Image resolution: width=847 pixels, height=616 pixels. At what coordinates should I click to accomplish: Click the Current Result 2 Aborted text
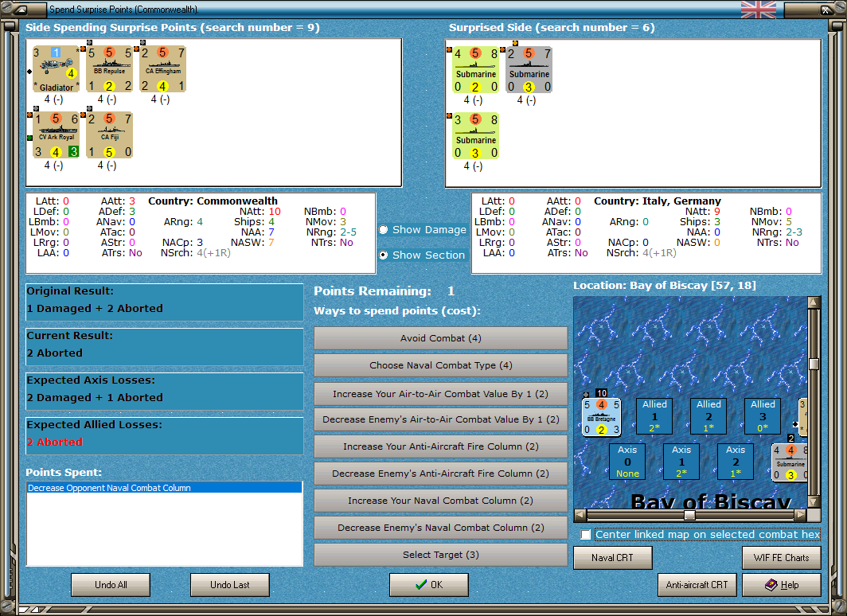tap(55, 353)
